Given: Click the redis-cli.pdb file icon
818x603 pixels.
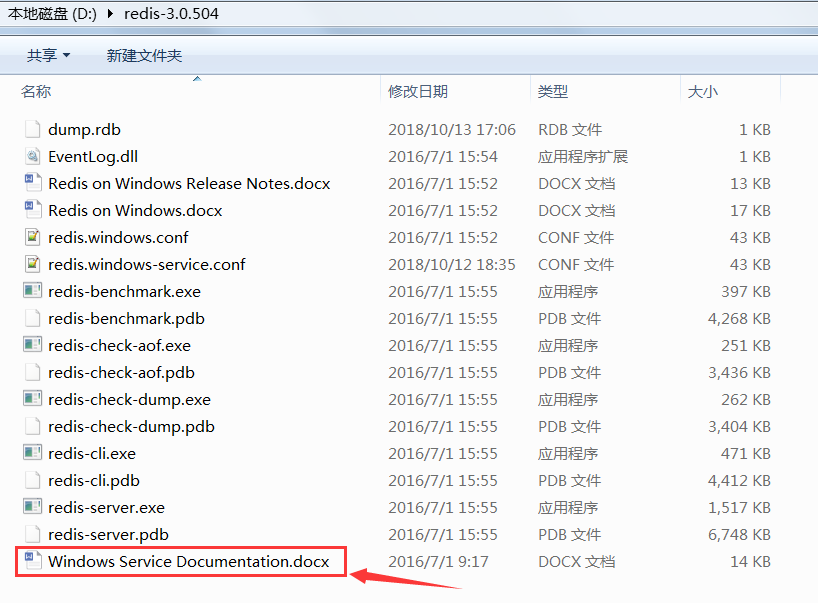Looking at the screenshot, I should point(32,480).
